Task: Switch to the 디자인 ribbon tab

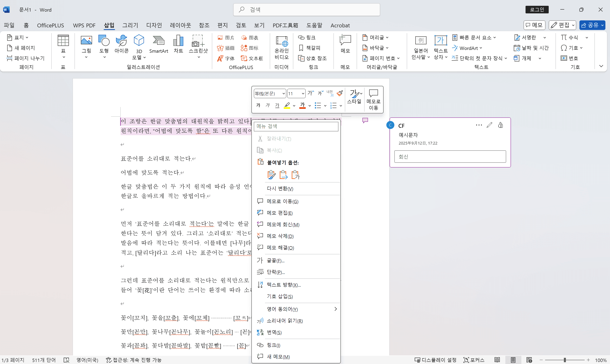Action: [x=154, y=25]
